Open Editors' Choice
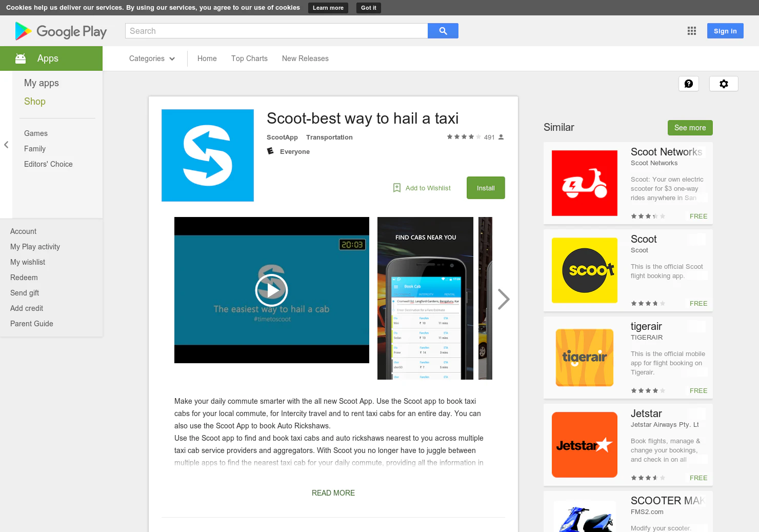This screenshot has width=759, height=532. (48, 164)
